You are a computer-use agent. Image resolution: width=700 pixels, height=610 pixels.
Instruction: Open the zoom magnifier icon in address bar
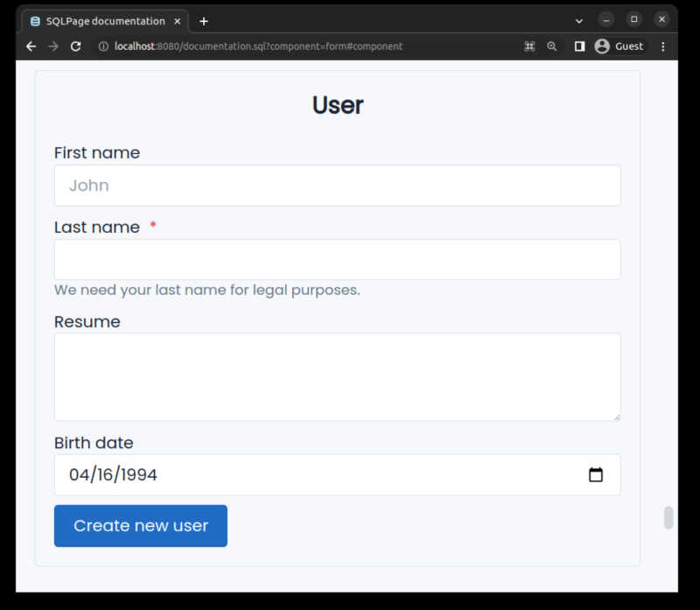click(552, 46)
